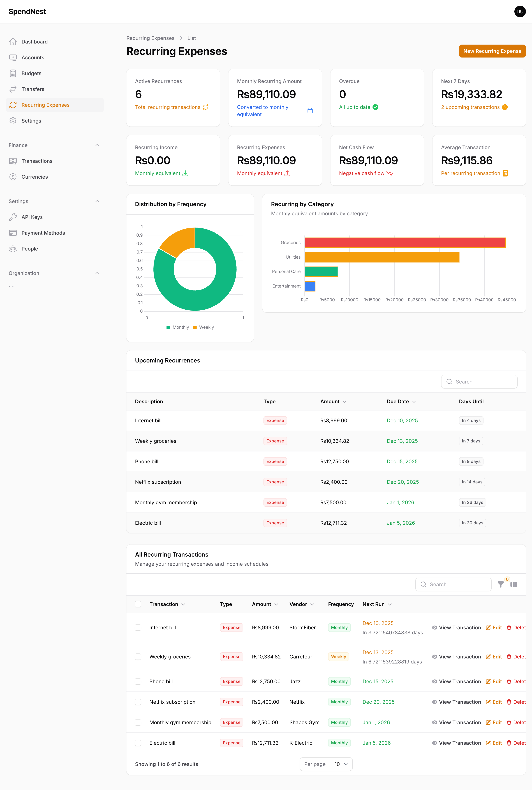The image size is (532, 790).
Task: Check the Internet bill row checkbox
Action: pos(138,627)
